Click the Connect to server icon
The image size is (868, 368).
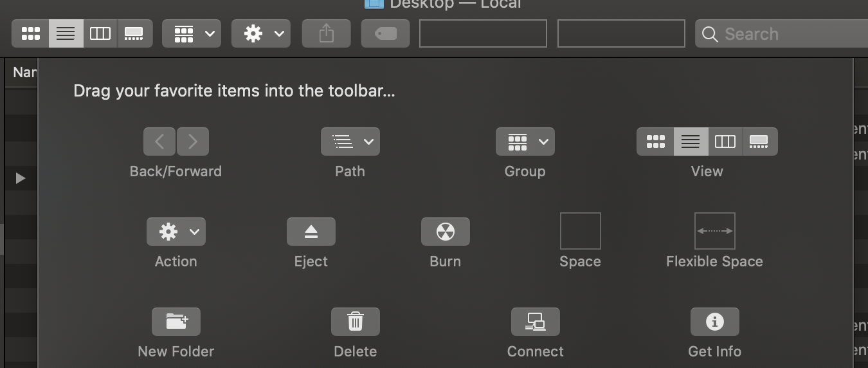pos(536,322)
